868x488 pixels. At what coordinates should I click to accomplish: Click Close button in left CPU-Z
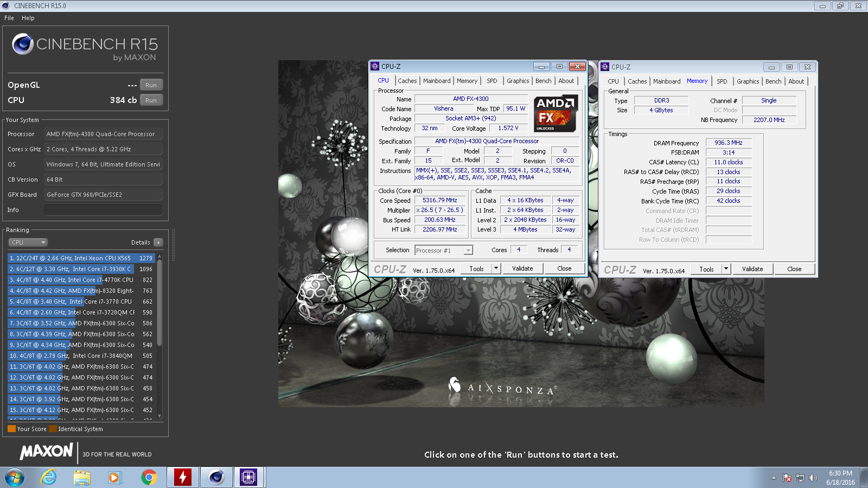pos(564,268)
